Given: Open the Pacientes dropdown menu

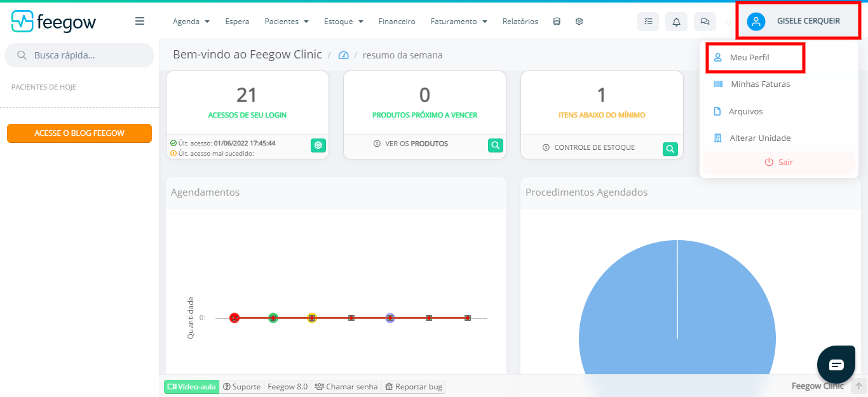Looking at the screenshot, I should point(287,22).
